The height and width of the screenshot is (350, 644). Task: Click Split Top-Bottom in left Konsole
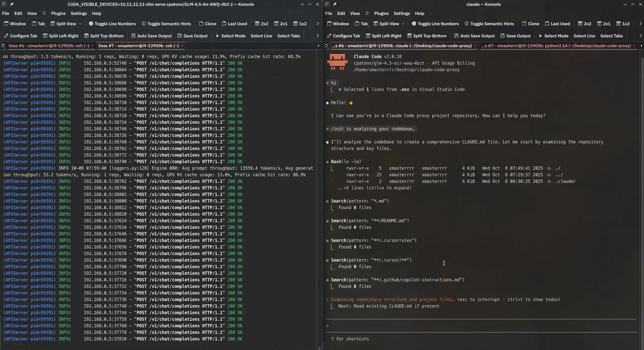(x=104, y=36)
